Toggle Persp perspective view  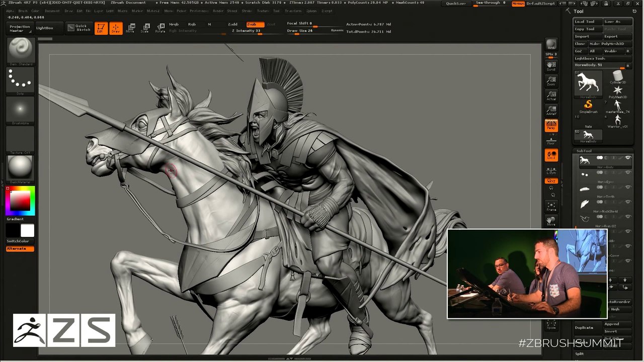(551, 125)
